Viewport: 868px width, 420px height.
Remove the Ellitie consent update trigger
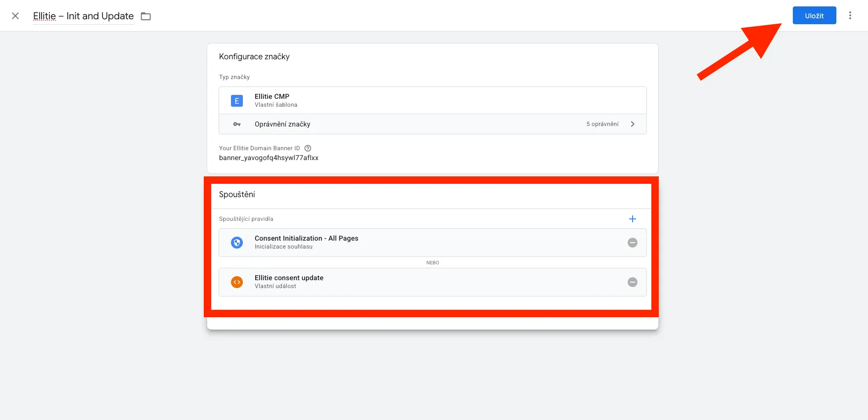pyautogui.click(x=633, y=282)
